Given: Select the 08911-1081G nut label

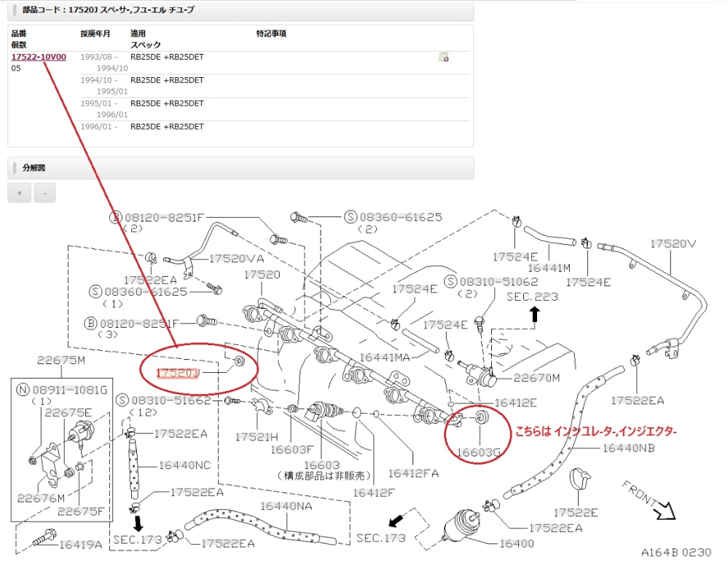Looking at the screenshot, I should click(x=70, y=390).
